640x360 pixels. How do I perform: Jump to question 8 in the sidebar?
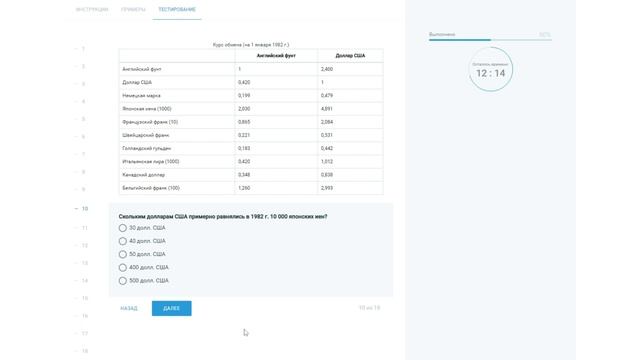point(83,172)
